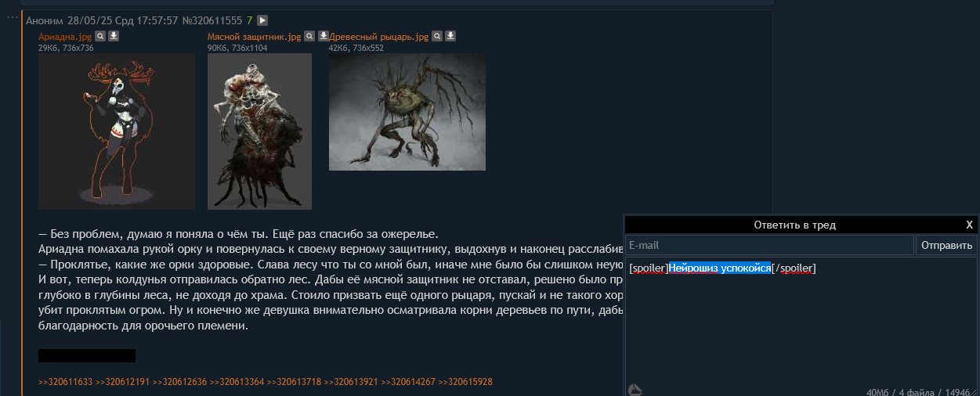The width and height of the screenshot is (980, 396).
Task: Focus the E-mail input field
Action: click(769, 245)
